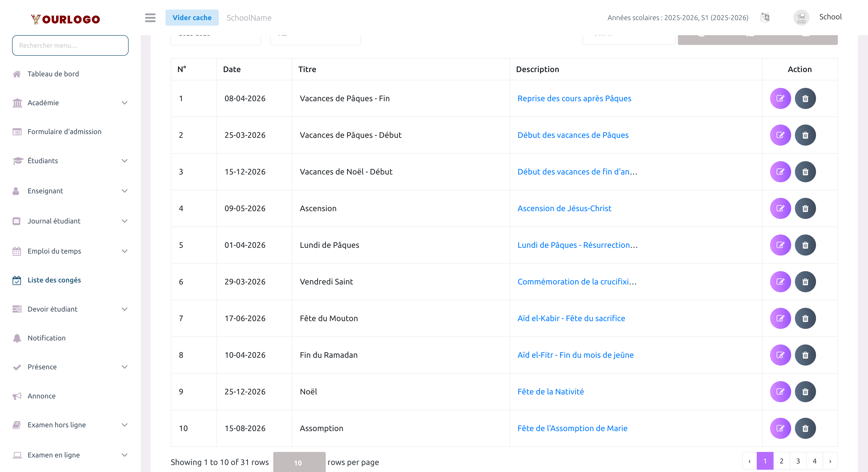Delete the Assomption holiday row
The image size is (868, 472).
click(x=805, y=428)
